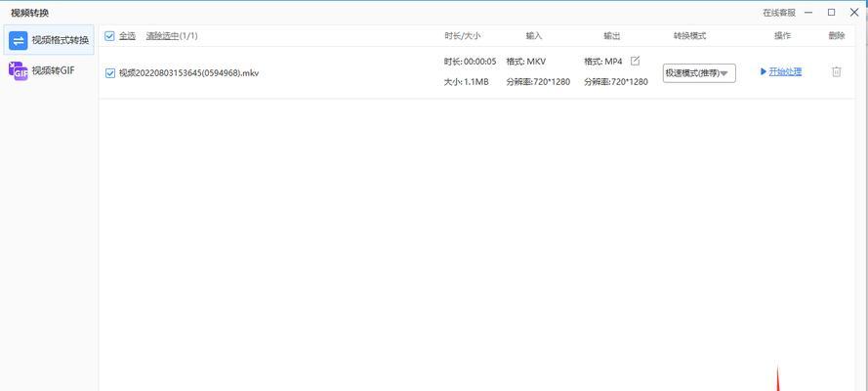Click the window title 视频转换
Image resolution: width=868 pixels, height=391 pixels.
click(x=30, y=13)
